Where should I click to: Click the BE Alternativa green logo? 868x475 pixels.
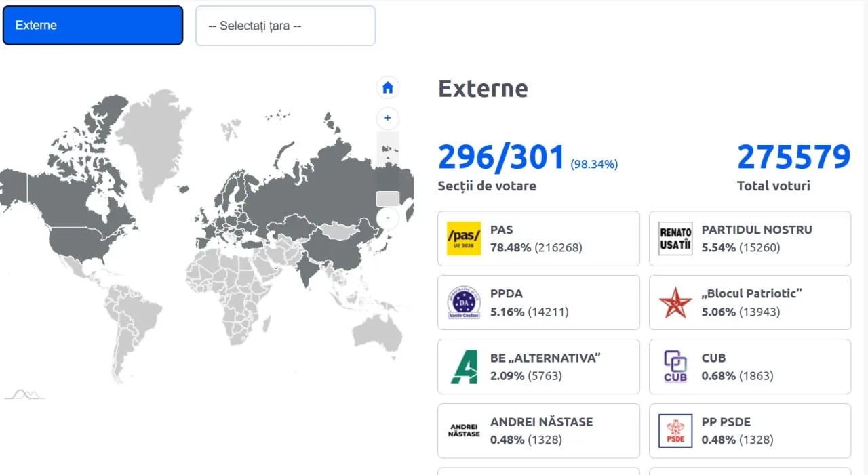point(464,367)
